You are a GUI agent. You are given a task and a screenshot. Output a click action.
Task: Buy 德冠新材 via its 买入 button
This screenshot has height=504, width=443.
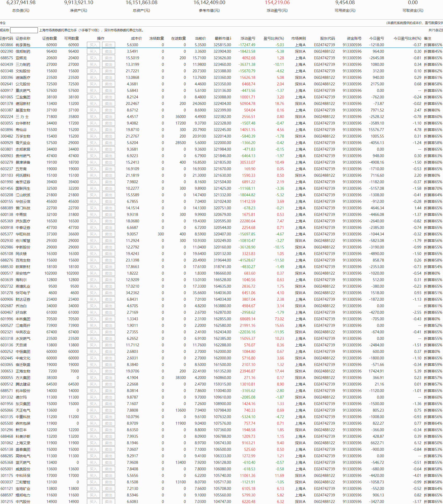point(93,104)
